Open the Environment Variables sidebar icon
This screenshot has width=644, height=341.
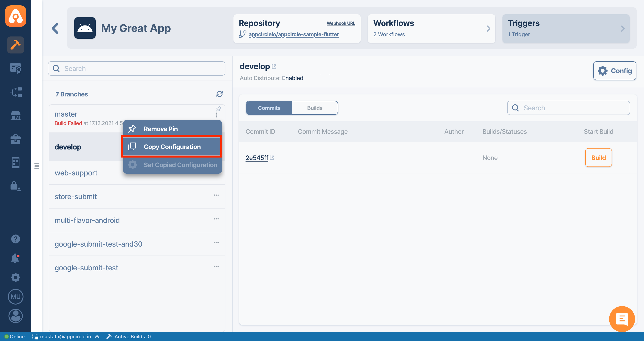click(15, 92)
